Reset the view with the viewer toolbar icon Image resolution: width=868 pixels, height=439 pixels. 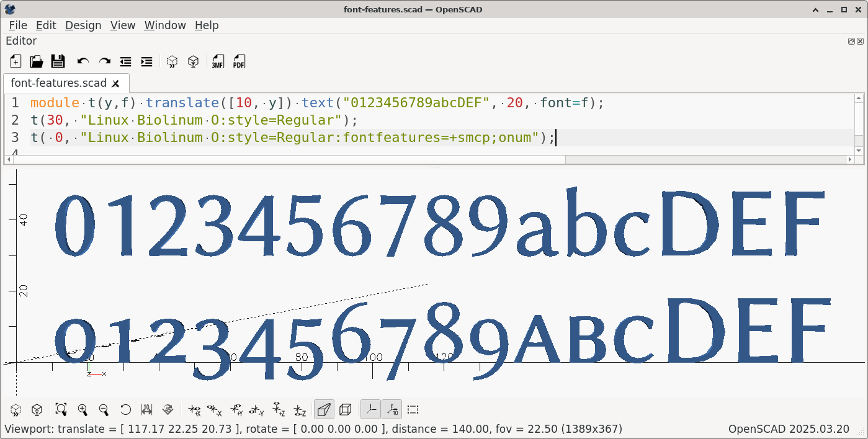(125, 409)
